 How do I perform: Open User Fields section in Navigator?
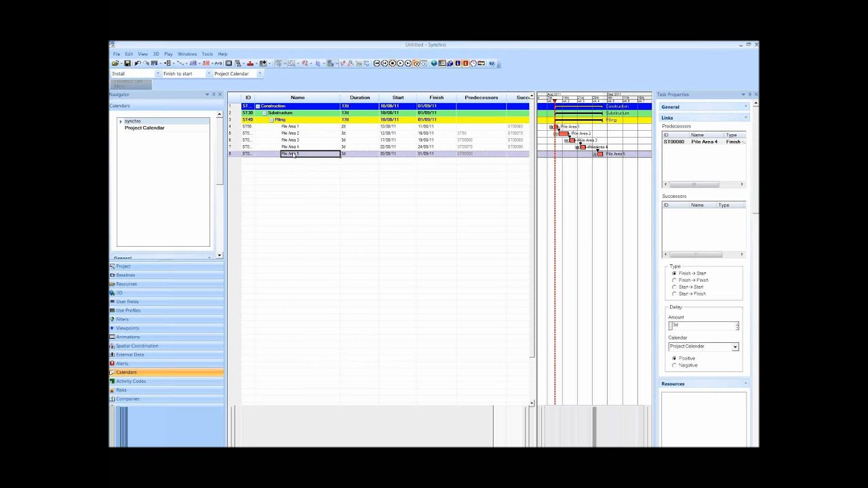[166, 302]
